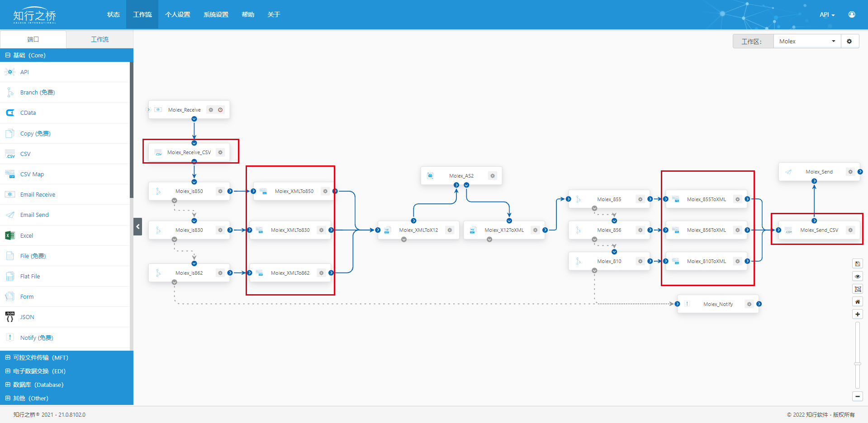This screenshot has height=423, width=868.
Task: Click the red status icon on Molex_Receive
Action: pos(220,110)
